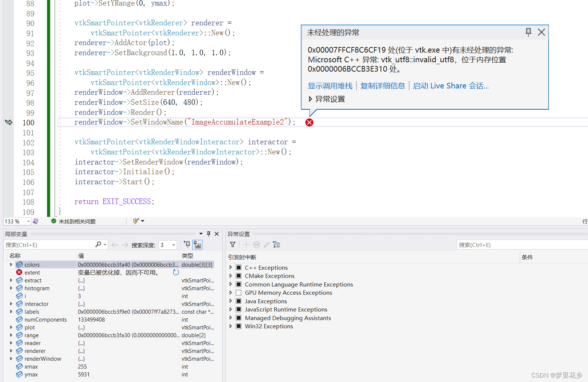Focus the Exception Settings search box
The image size is (588, 382).
[x=522, y=245]
